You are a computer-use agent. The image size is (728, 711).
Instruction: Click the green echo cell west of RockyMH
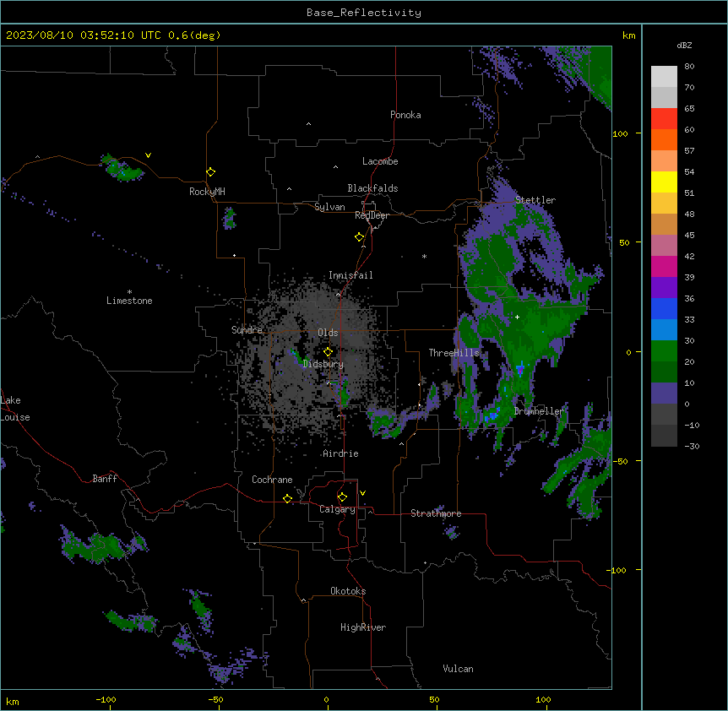(122, 168)
